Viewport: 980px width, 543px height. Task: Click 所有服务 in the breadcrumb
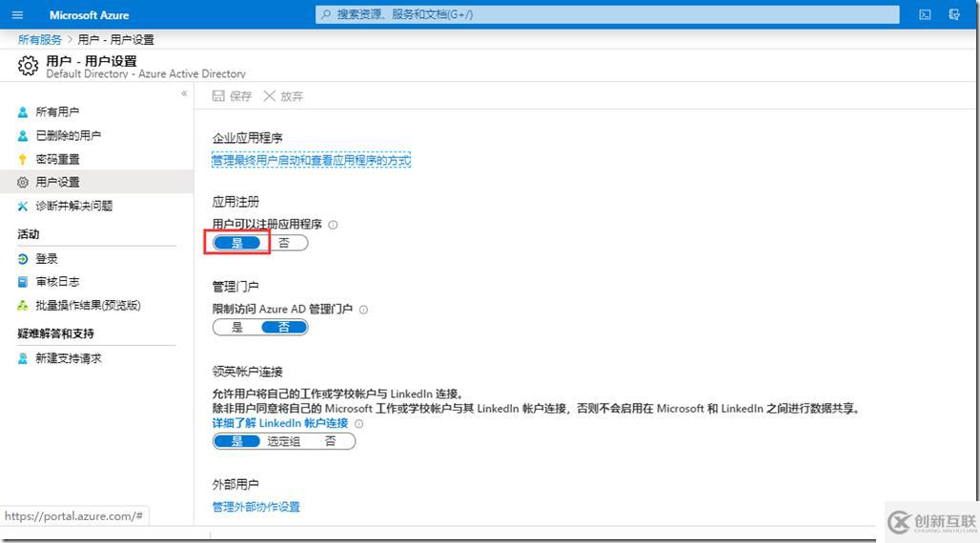39,40
